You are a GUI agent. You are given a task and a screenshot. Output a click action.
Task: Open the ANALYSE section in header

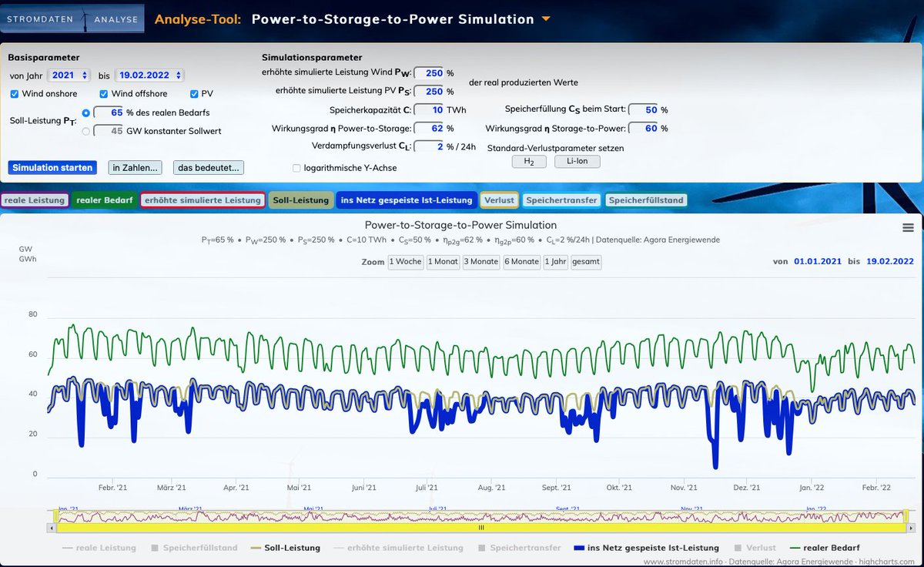[x=115, y=19]
